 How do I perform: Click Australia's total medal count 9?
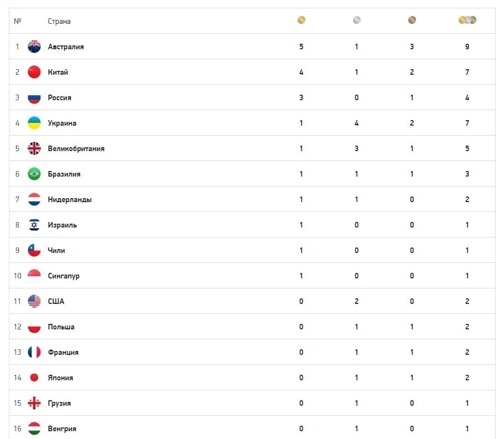(467, 47)
